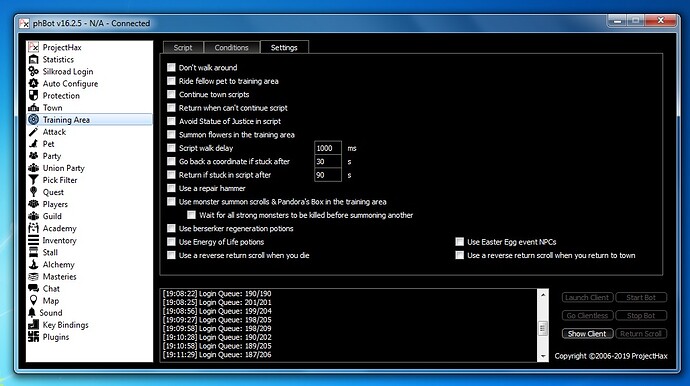Select the Quest icon
Image resolution: width=690 pixels, height=386 pixels.
pyautogui.click(x=33, y=192)
